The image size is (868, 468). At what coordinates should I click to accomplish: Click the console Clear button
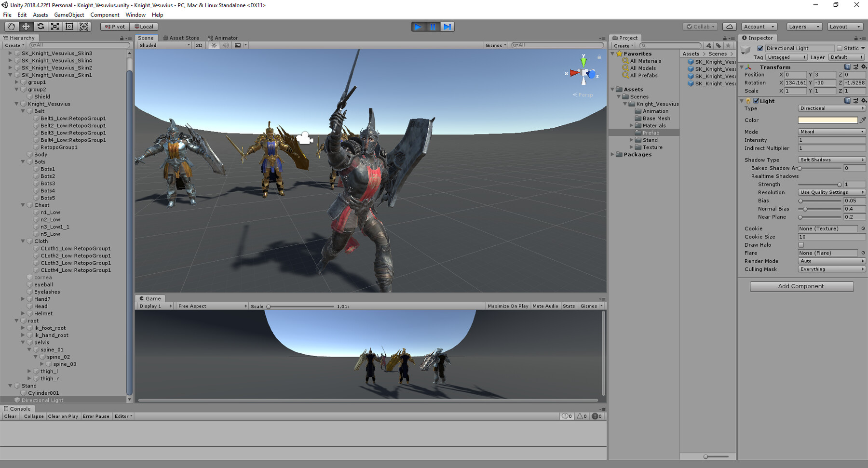10,416
